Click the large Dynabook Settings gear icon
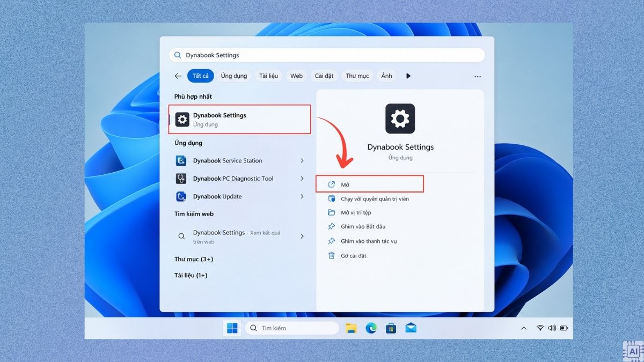The height and width of the screenshot is (362, 644). pyautogui.click(x=400, y=119)
